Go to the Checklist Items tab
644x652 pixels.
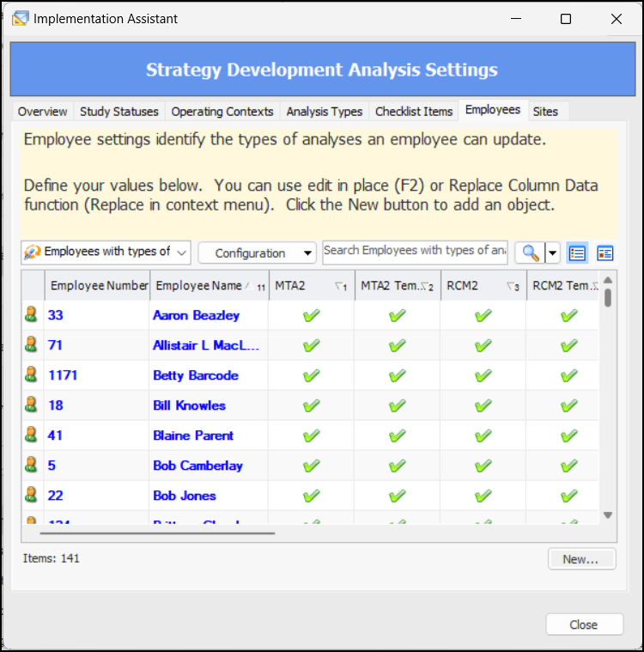click(x=414, y=112)
